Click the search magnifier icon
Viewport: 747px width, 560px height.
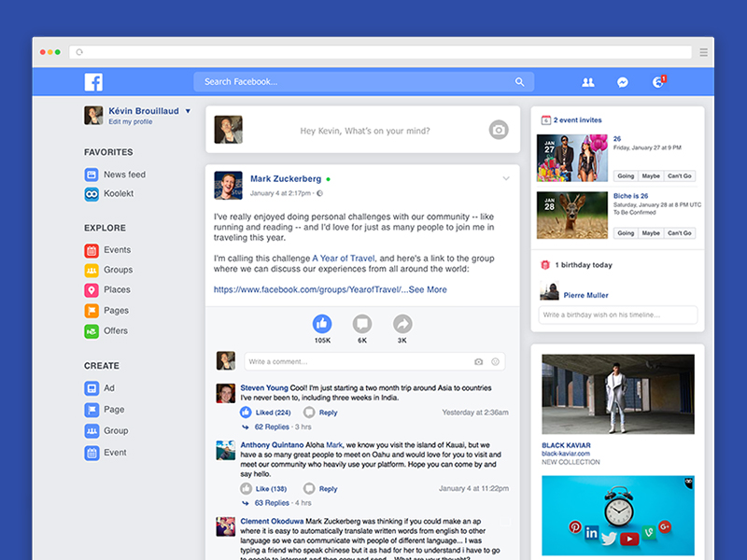point(519,82)
